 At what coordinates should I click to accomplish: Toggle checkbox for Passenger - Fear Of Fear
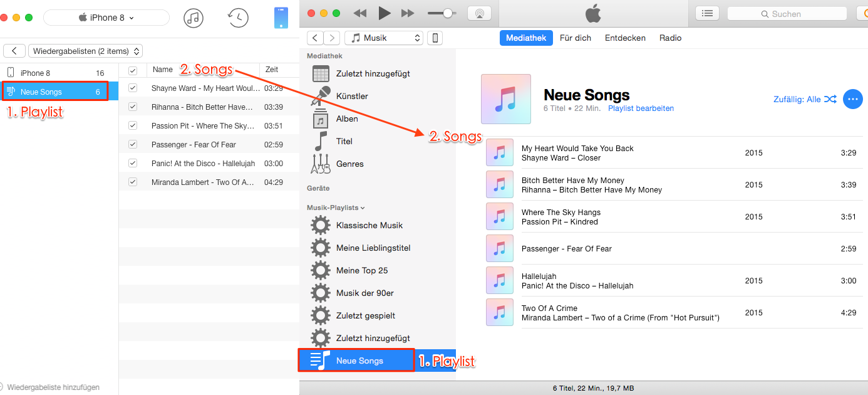(x=133, y=145)
